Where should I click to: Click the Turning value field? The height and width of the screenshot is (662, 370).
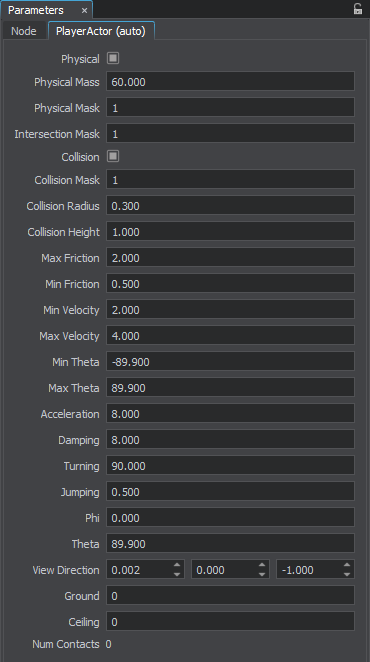[x=230, y=466]
